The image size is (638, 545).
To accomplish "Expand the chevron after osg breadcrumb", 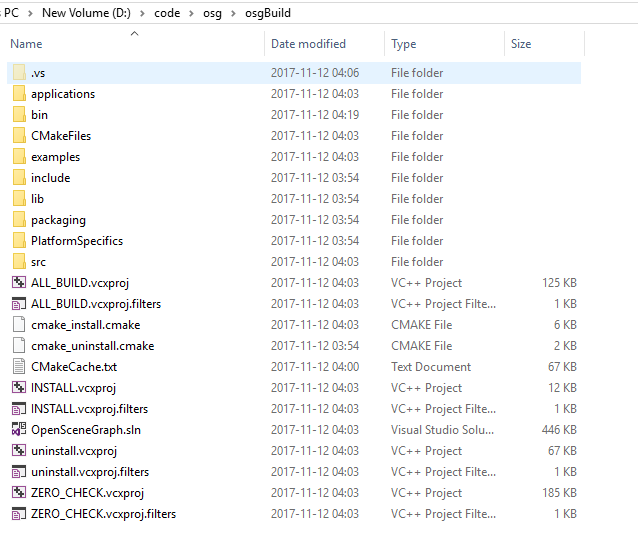I will pos(233,13).
